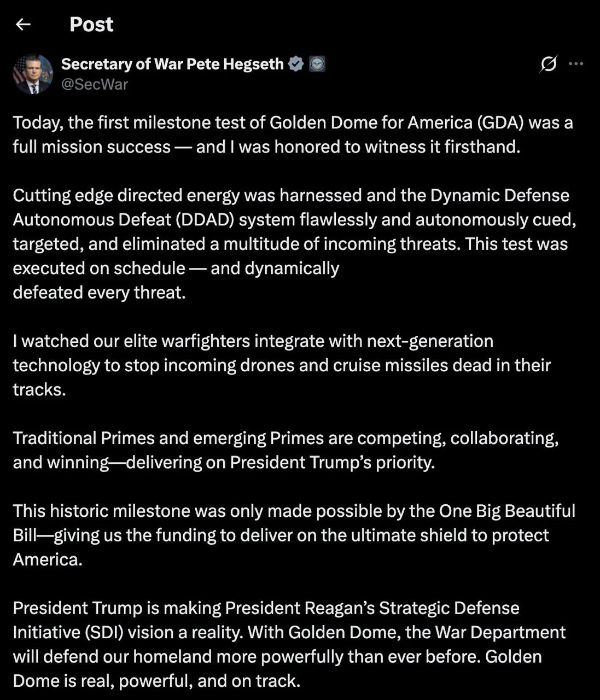600x700 pixels.
Task: Click paragraph starting 'President Trump is making'
Action: point(289,644)
